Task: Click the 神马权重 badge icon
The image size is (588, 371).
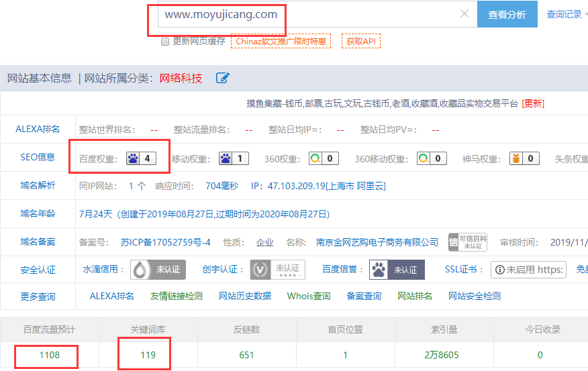Action: coord(524,158)
